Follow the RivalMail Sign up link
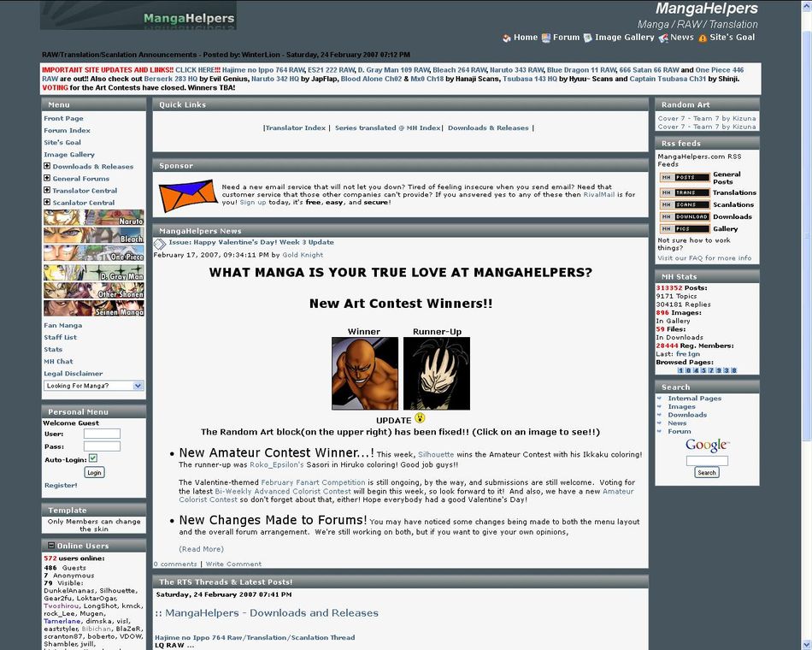The height and width of the screenshot is (650, 812). (x=253, y=202)
